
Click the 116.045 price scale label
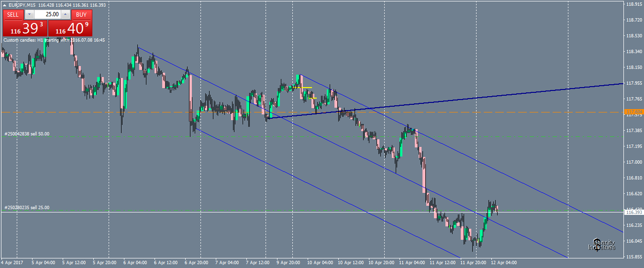634,241
